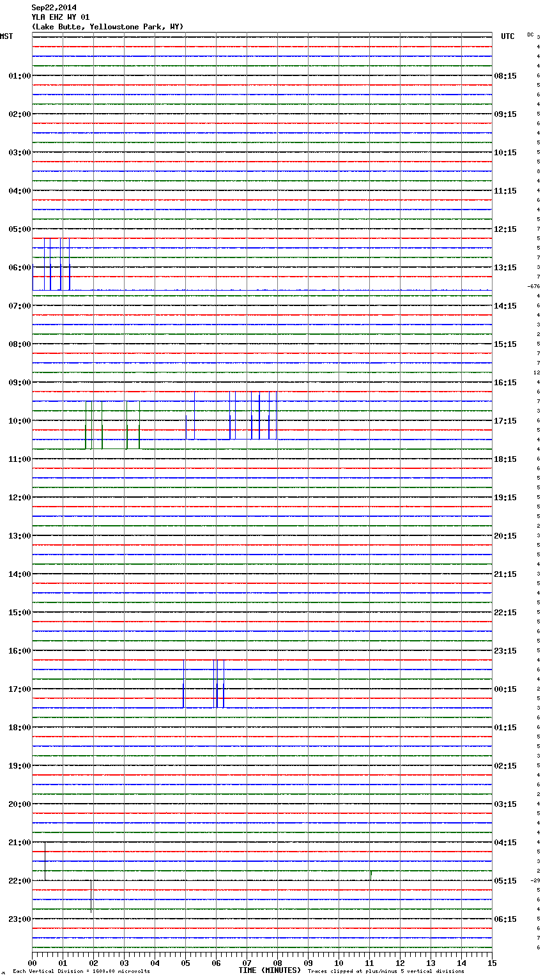
Task: Click the 04:15 UTC time label
Action: [x=505, y=843]
